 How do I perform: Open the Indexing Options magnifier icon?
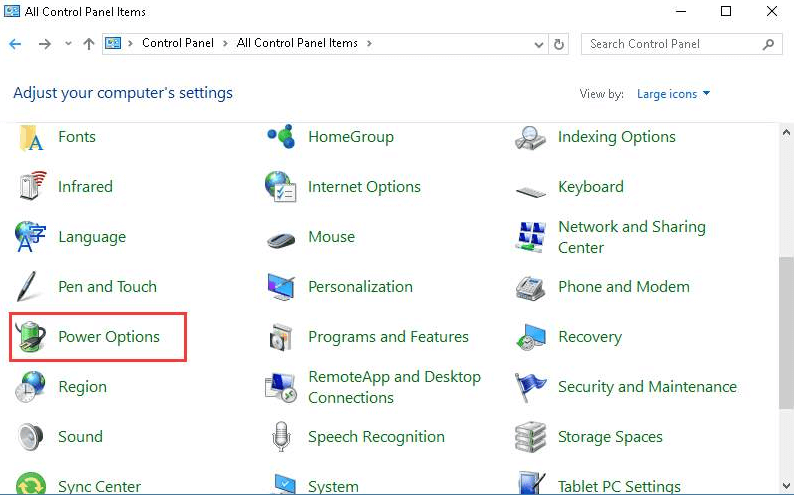(530, 138)
